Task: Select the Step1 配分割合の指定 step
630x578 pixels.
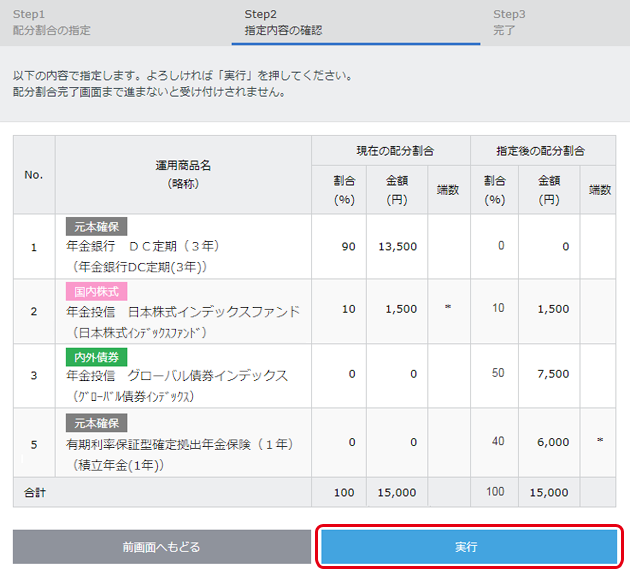Action: click(51, 22)
